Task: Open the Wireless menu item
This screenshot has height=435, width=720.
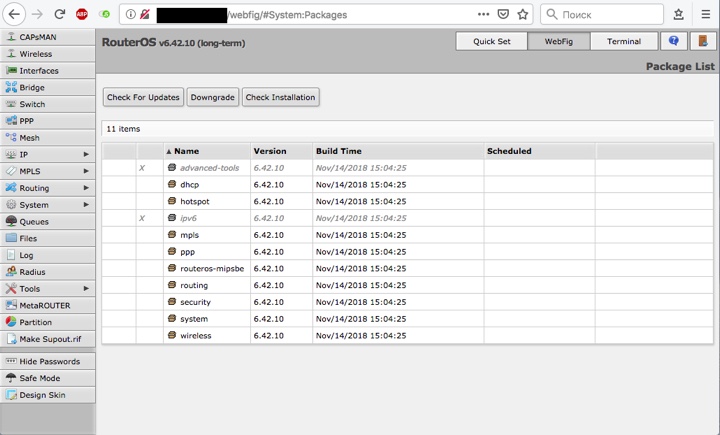Action: pyautogui.click(x=48, y=54)
